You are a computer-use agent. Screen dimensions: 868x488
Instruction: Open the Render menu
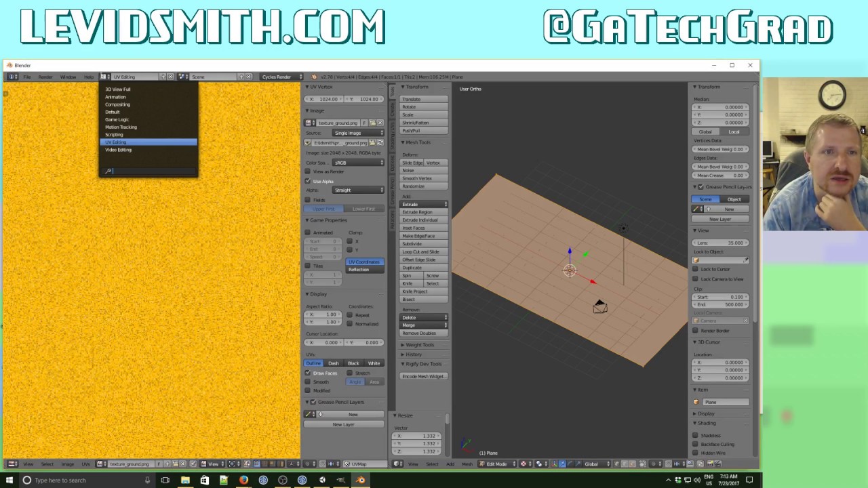[45, 77]
